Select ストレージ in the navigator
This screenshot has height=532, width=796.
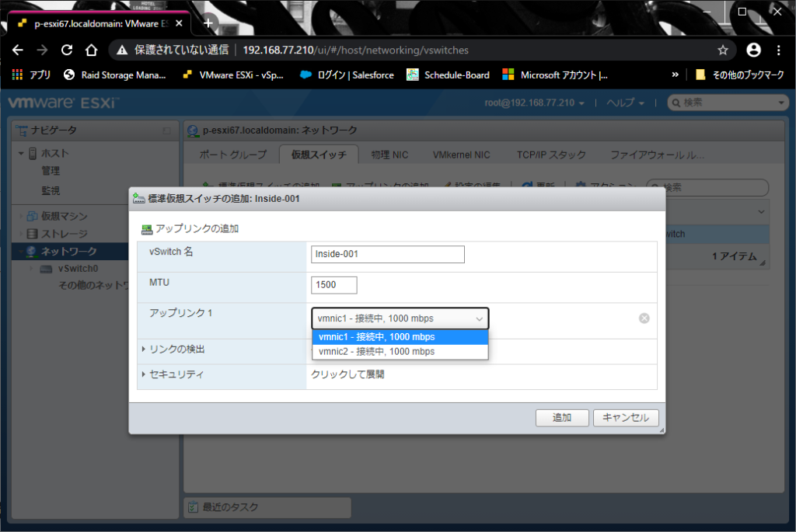point(64,234)
